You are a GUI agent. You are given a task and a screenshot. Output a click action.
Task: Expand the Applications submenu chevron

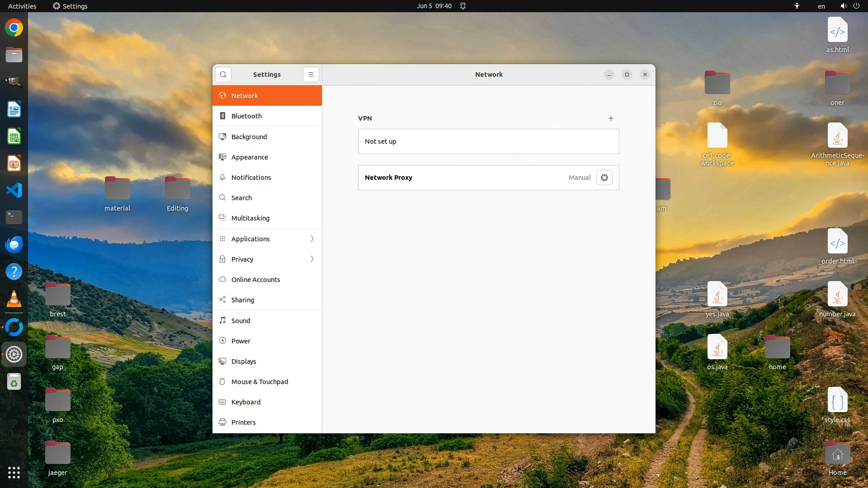click(312, 239)
